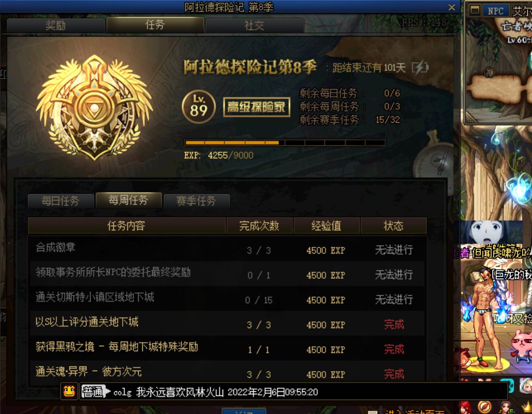Click the yellow face chat icon
This screenshot has width=532, height=414.
pyautogui.click(x=69, y=392)
